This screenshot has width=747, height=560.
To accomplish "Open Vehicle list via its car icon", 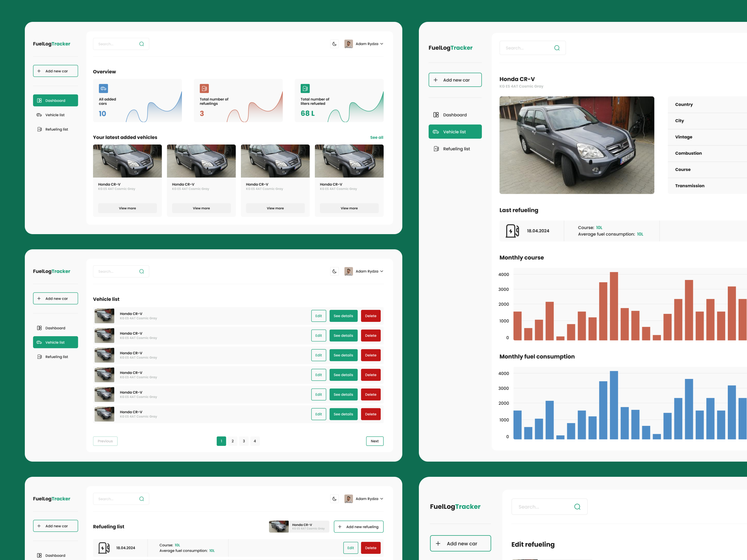I will [39, 115].
